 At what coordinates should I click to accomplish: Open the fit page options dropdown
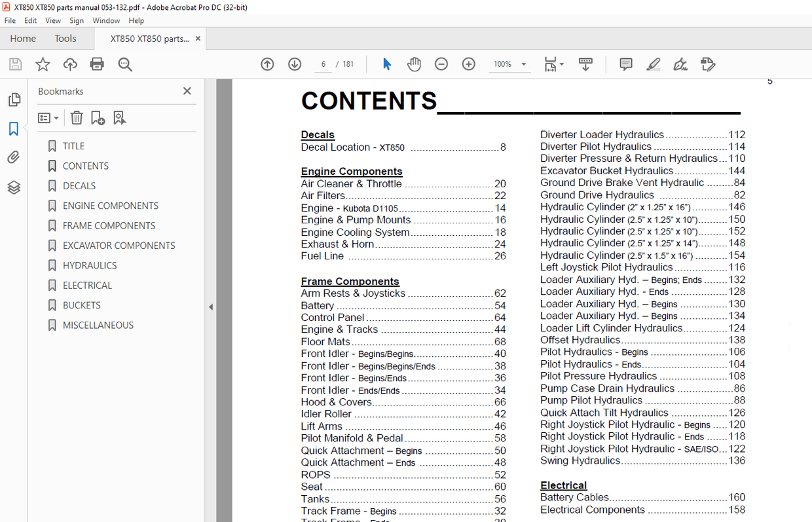(562, 64)
